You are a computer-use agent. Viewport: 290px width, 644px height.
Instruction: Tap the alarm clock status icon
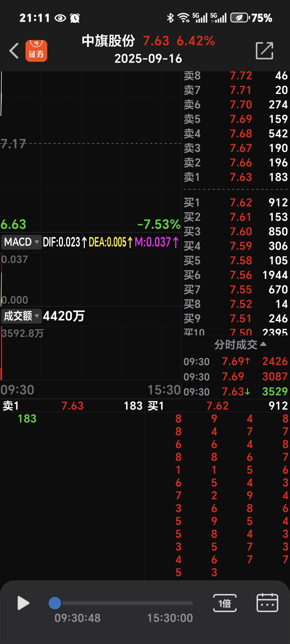click(75, 18)
